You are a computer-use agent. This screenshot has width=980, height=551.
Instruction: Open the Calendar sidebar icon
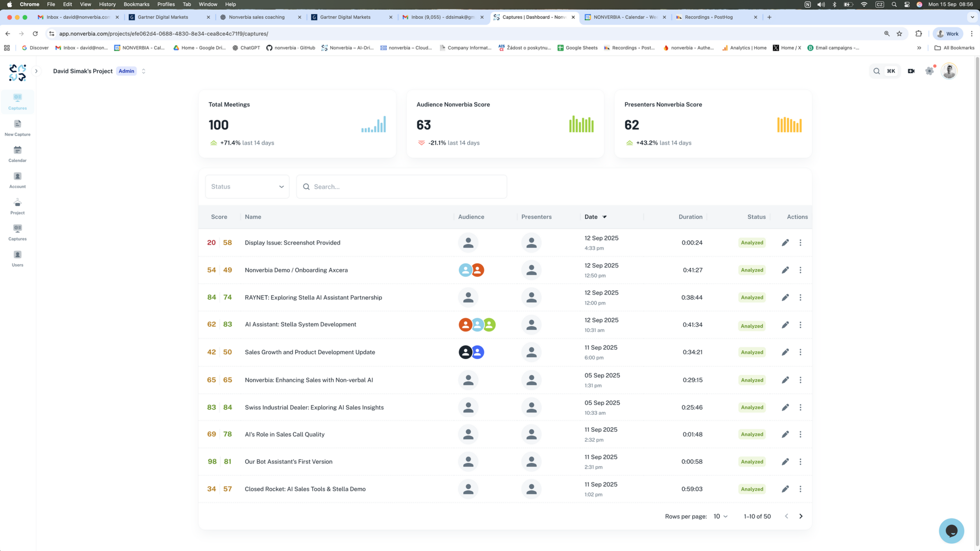[18, 154]
